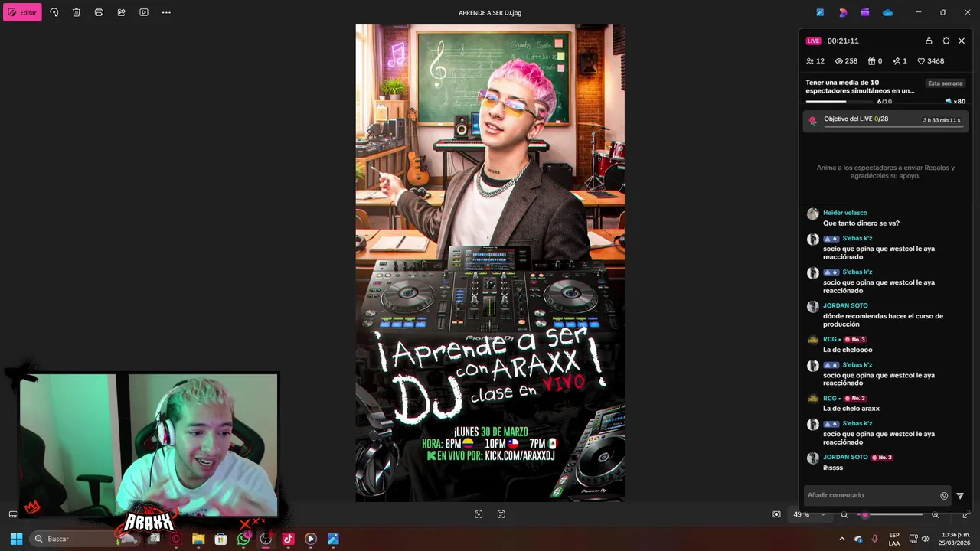
Task: Click the megaphone x80 reward icon
Action: (x=955, y=101)
